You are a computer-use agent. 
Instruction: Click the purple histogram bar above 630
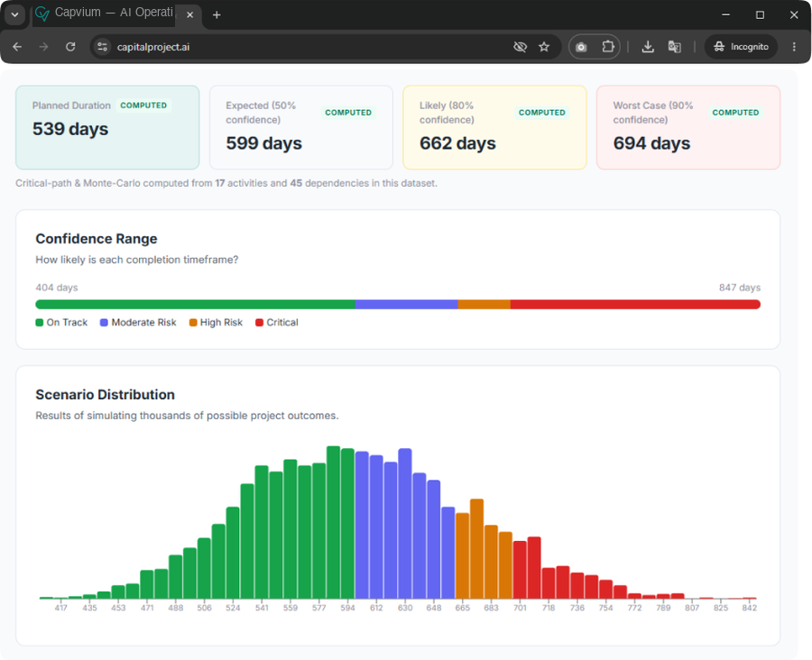[x=405, y=523]
